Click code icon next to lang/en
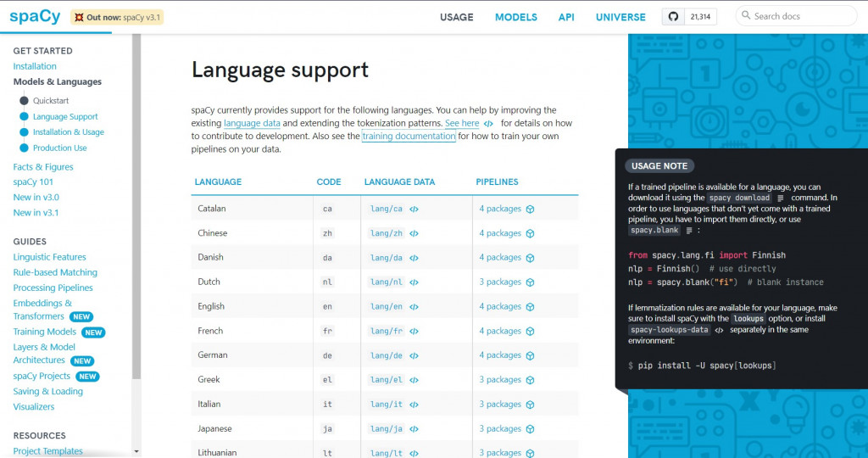This screenshot has height=458, width=868. tap(414, 307)
